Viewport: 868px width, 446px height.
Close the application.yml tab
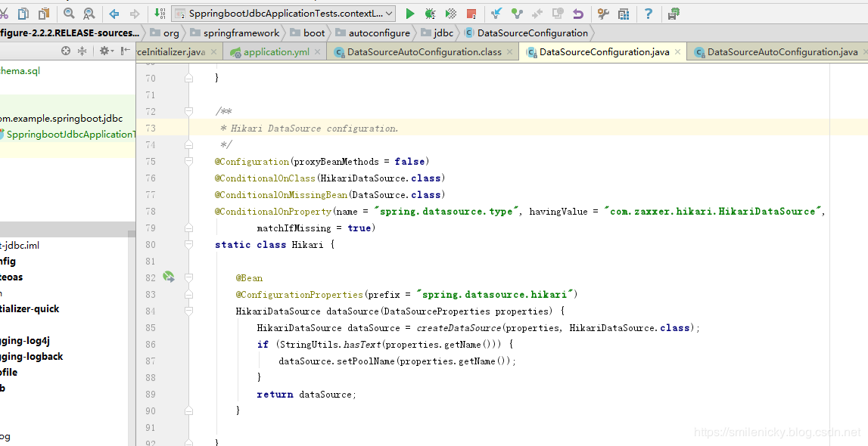tap(317, 52)
